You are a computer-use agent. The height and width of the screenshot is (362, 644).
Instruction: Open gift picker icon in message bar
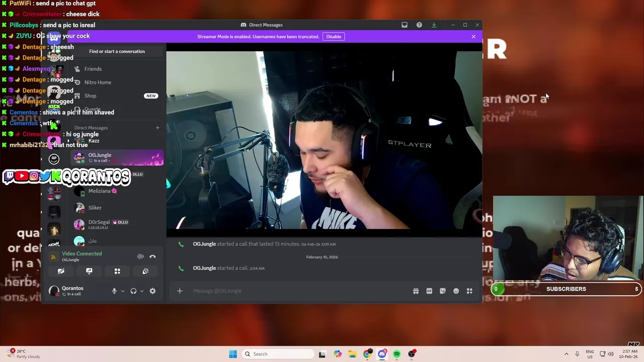coord(416,291)
